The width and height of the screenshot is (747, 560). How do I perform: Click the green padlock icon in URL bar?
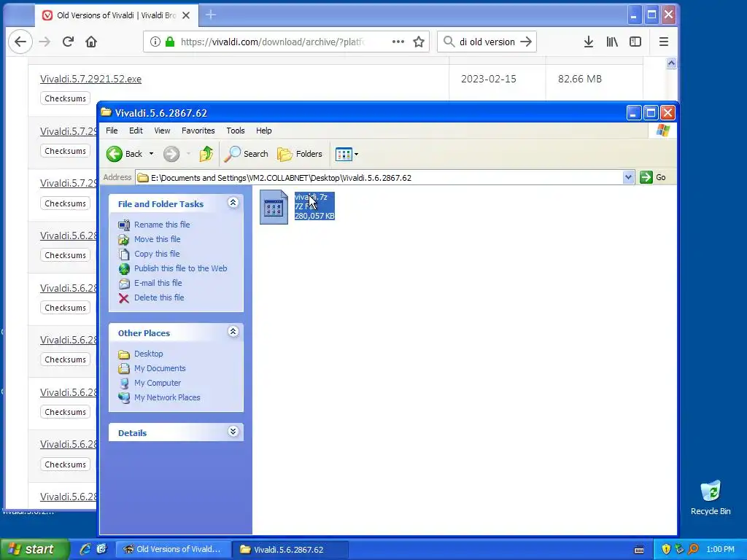point(170,42)
